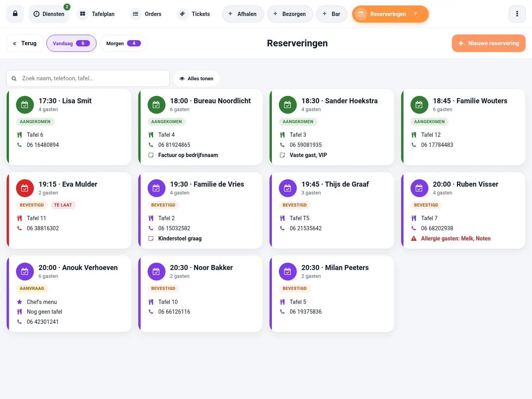Open the Familie Wouters reservation card
Screen dimensions: 532x399
463,127
